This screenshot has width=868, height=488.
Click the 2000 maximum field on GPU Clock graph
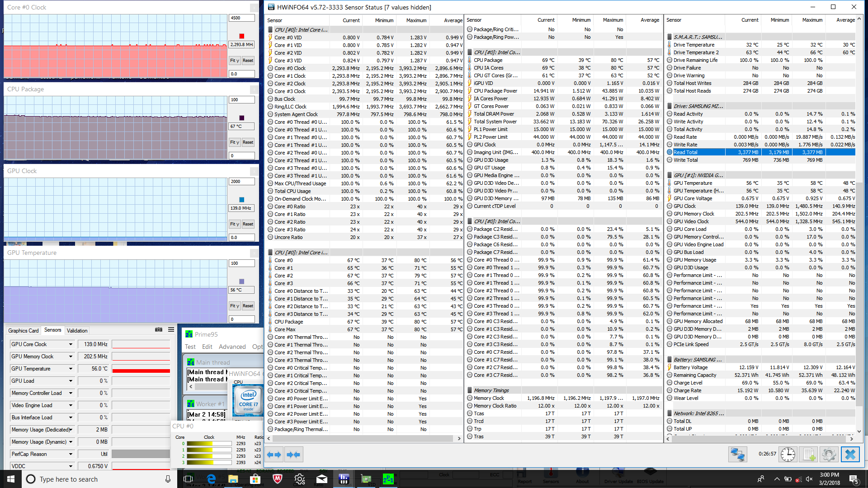point(241,182)
